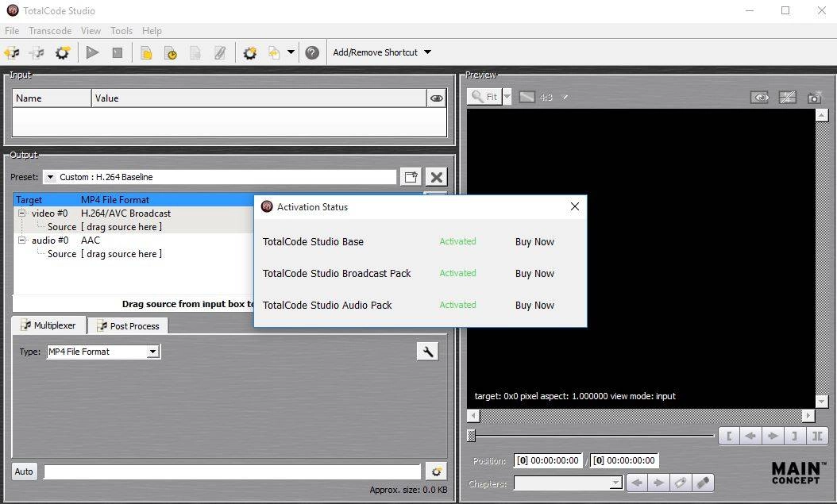Click the gear icon next to output path
Viewport: 837px width, 504px height.
click(x=437, y=471)
